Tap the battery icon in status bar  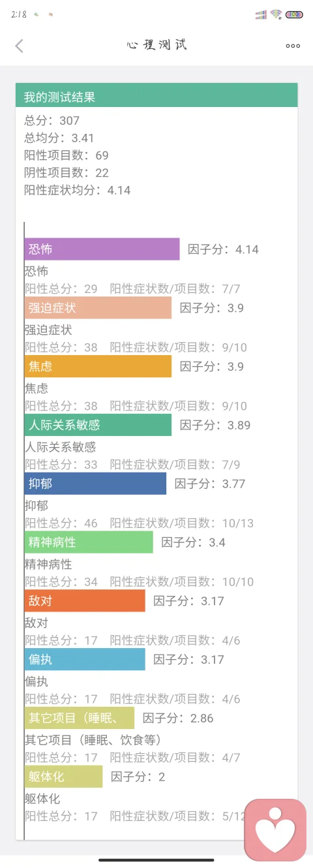pyautogui.click(x=294, y=14)
